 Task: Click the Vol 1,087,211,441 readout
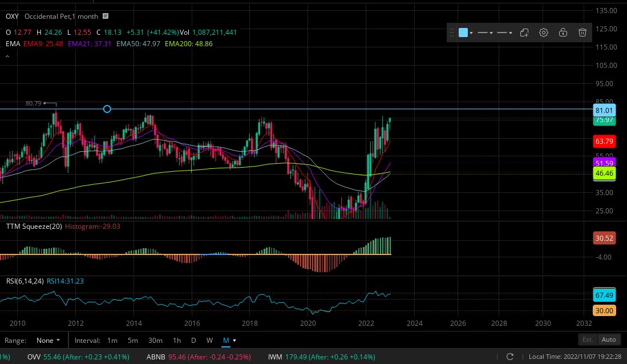pyautogui.click(x=208, y=33)
